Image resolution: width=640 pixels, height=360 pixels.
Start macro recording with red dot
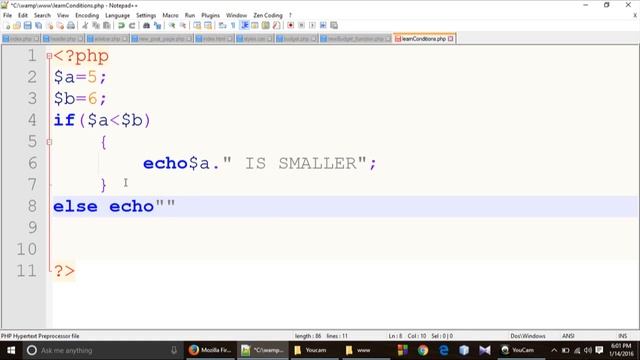coord(291,26)
